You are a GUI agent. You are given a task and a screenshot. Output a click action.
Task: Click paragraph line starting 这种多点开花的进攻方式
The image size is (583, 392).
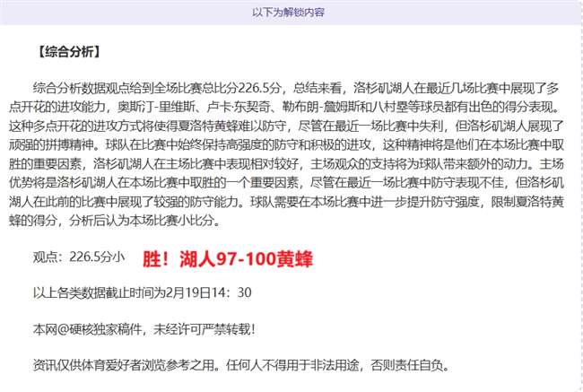286,126
